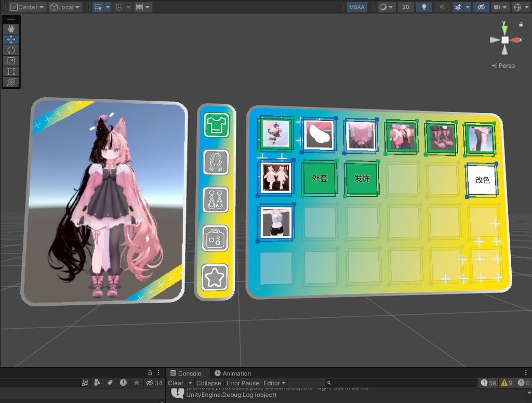Switch to the Animation tab
Screen dimensions: 532x403
point(233,373)
